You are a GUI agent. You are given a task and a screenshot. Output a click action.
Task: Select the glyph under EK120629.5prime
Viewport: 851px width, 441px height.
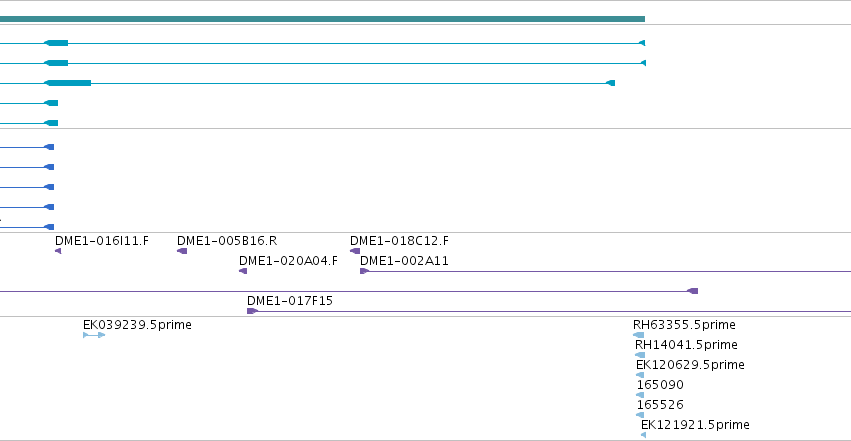640,375
